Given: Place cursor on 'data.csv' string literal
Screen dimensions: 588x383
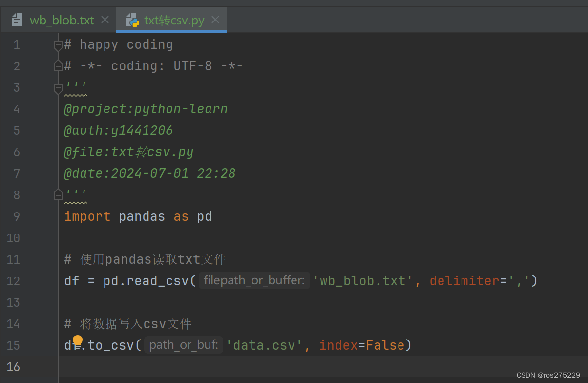Looking at the screenshot, I should click(265, 345).
